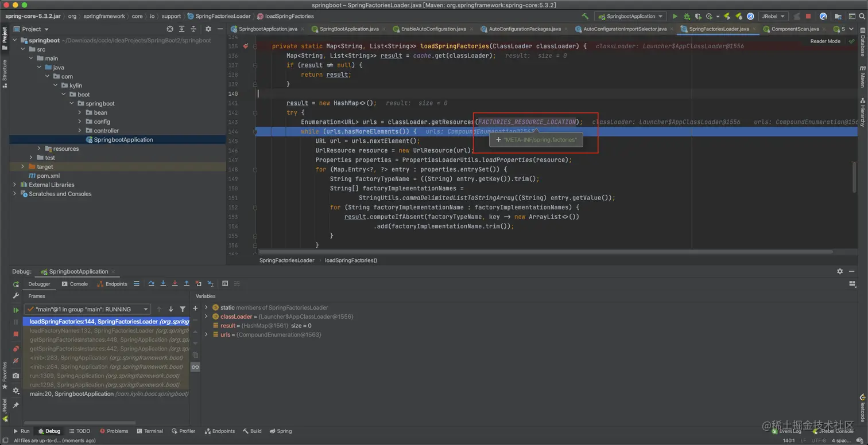
Task: Open the JRebel dropdown in the top toolbar
Action: (772, 17)
